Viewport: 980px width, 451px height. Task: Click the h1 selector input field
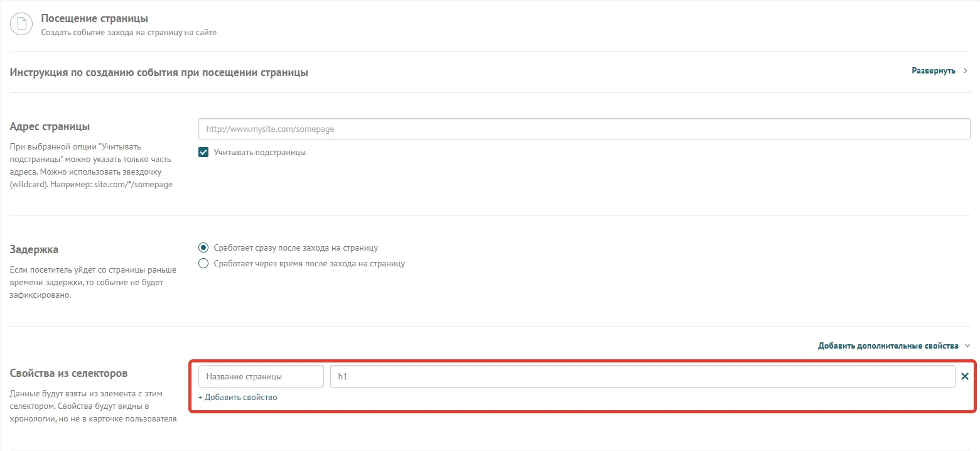click(x=643, y=376)
